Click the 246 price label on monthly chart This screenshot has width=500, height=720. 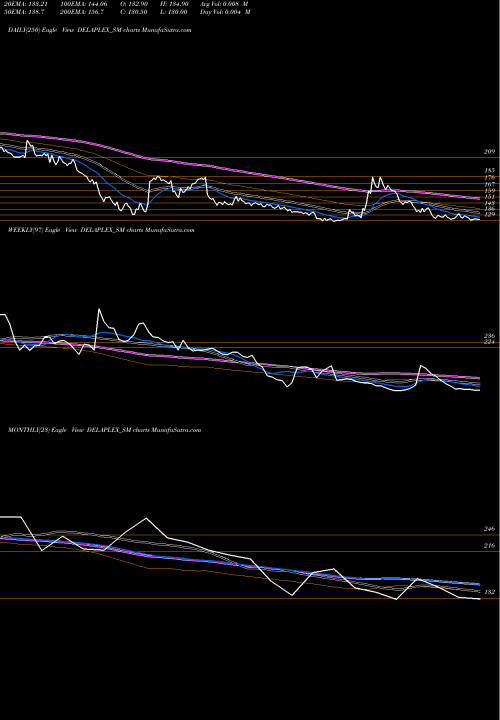click(x=489, y=529)
